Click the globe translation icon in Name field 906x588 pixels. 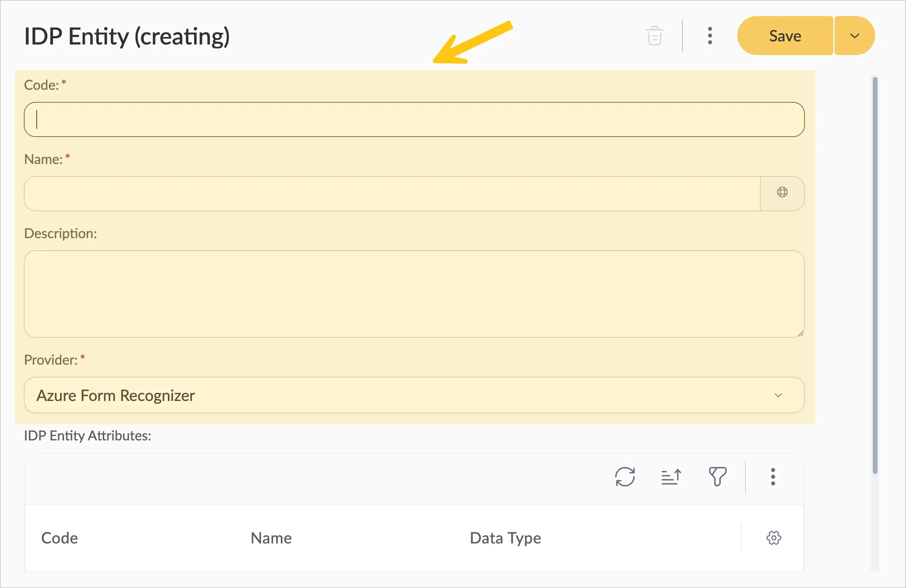point(782,192)
